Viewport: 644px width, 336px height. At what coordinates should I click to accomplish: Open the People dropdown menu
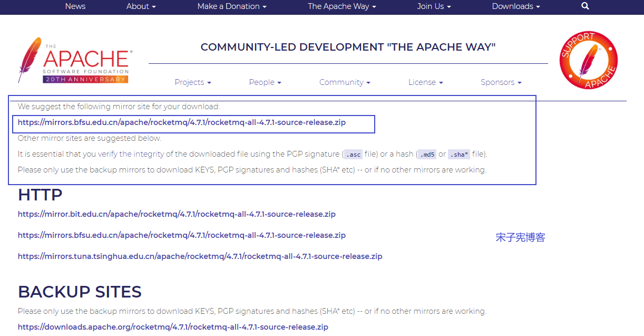265,82
